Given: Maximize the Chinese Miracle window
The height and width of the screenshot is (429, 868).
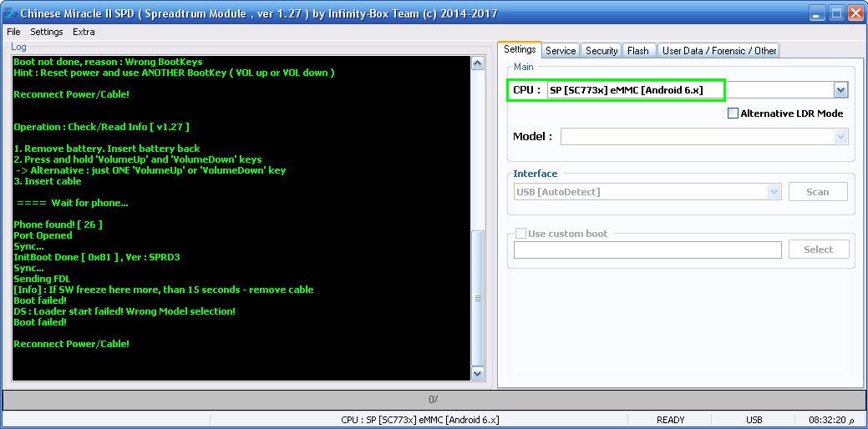Looking at the screenshot, I should [836, 14].
